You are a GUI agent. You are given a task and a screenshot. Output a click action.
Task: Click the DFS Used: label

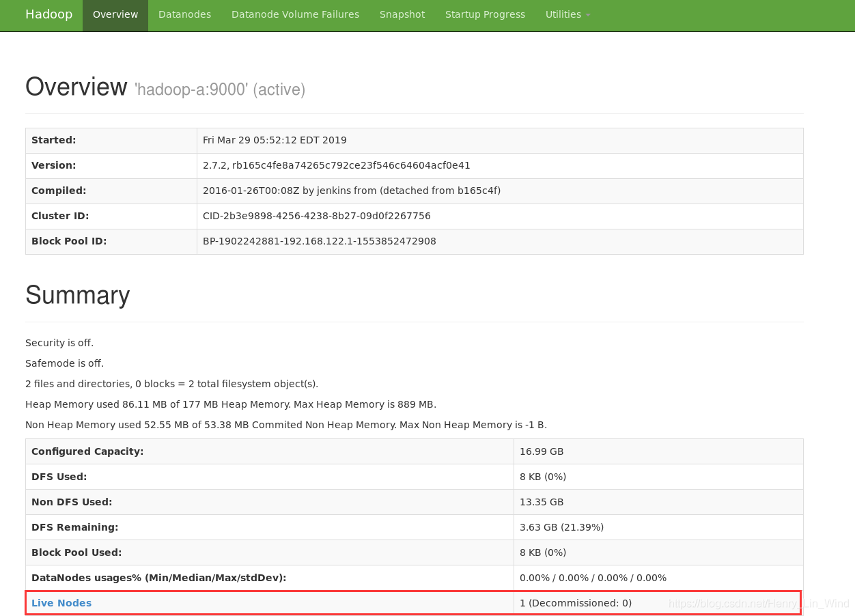(x=59, y=477)
